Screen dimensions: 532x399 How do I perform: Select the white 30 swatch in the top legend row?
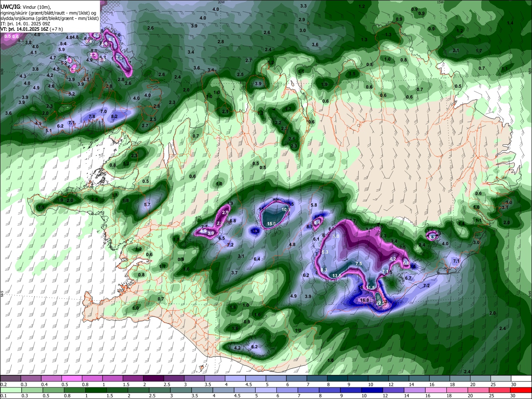click(521, 379)
